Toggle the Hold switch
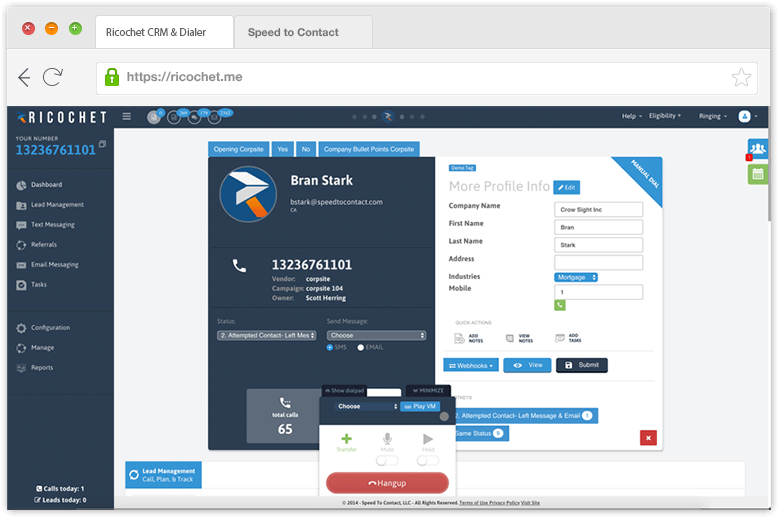Image resolution: width=778 pixels, height=517 pixels. click(428, 461)
